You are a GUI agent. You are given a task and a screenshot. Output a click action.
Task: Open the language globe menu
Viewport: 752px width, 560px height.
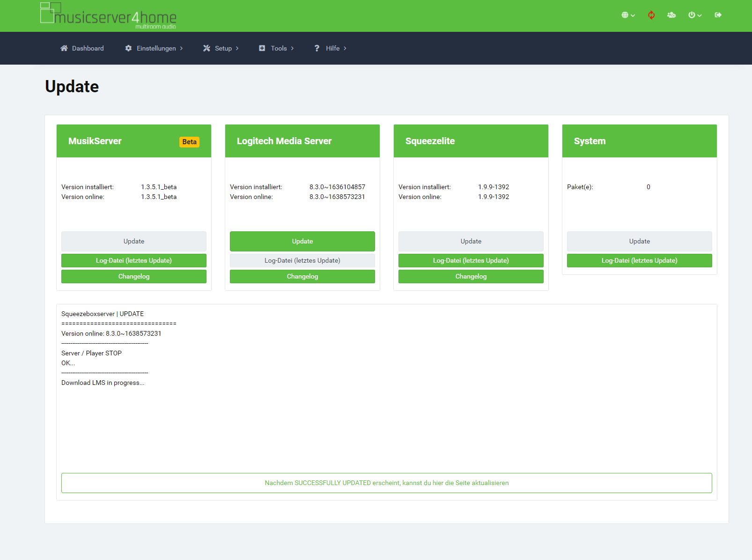point(628,15)
